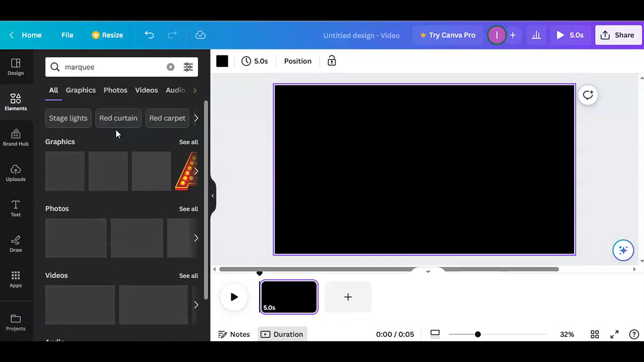Switch to the Graphics tab

[x=81, y=90]
